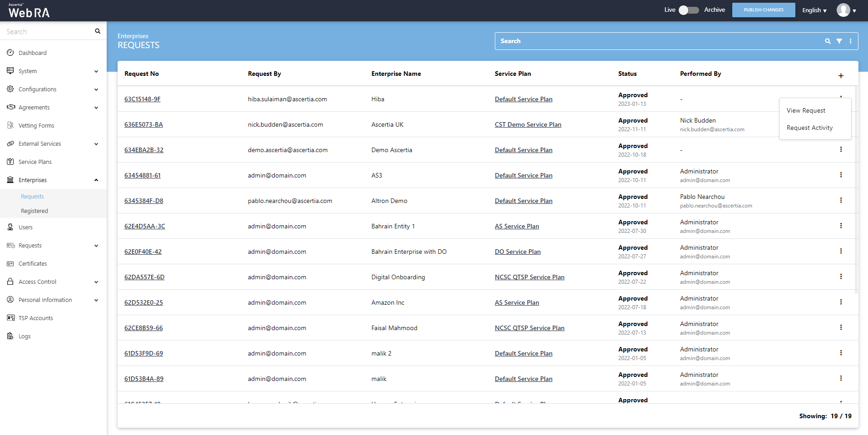Open the English language dropdown
Screen dimensions: 868x435
point(814,10)
